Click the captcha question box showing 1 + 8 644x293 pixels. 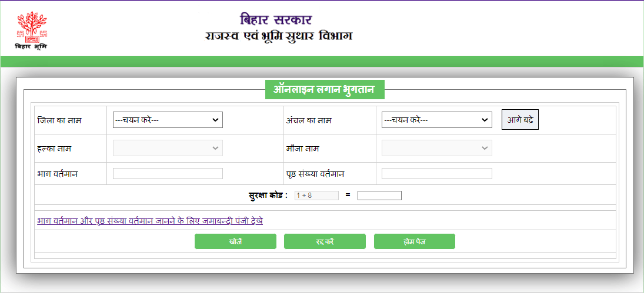tap(316, 196)
